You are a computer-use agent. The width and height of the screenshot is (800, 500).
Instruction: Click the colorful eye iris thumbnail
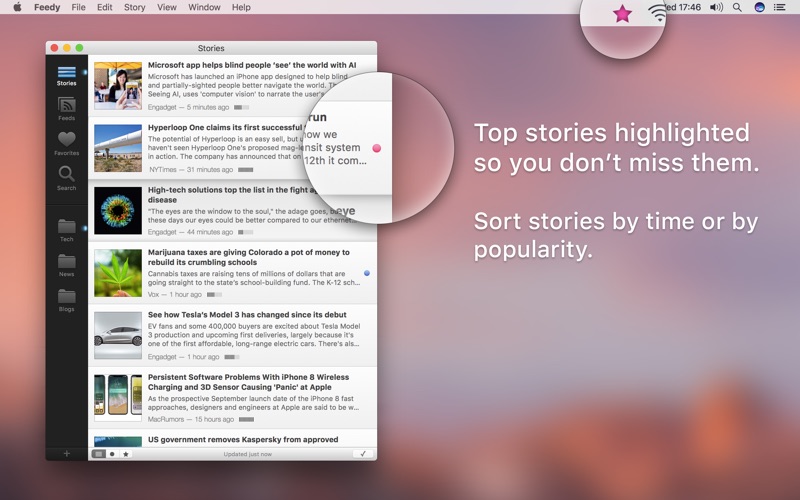(x=118, y=211)
